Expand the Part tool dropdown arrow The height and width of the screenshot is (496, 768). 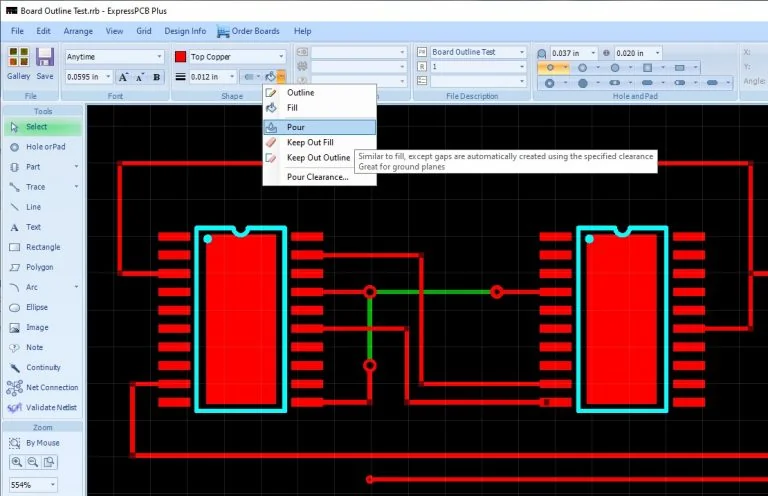coord(76,167)
